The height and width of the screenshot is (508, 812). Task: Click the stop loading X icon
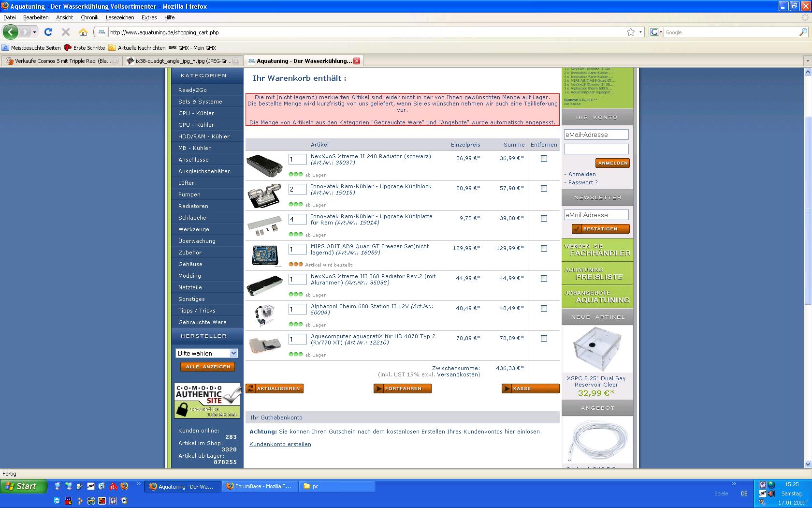tap(66, 32)
